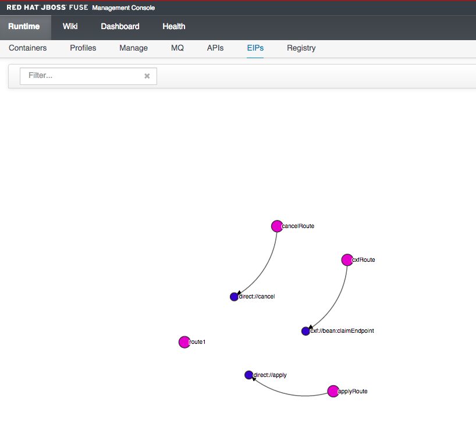The width and height of the screenshot is (476, 448).
Task: Switch to the MQ sub-tab
Action: point(177,48)
